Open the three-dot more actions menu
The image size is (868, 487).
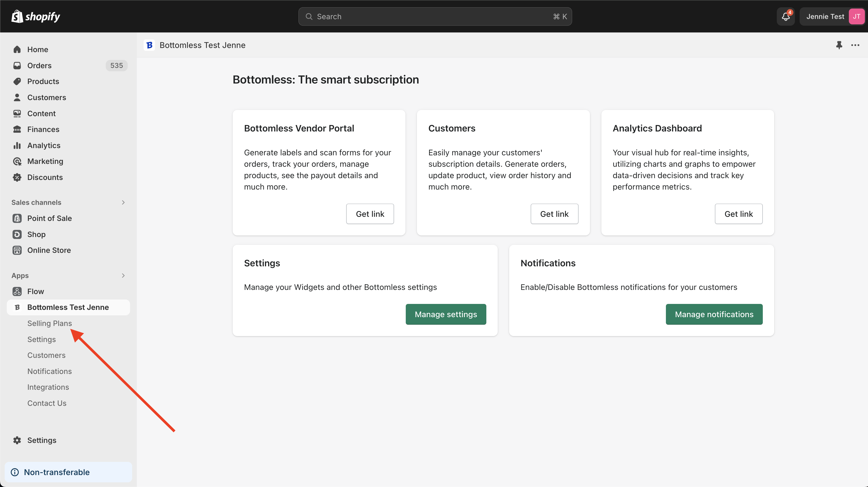coord(855,45)
